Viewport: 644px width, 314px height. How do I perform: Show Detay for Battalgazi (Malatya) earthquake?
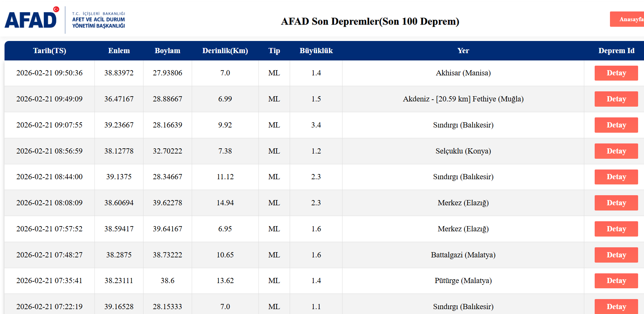pyautogui.click(x=616, y=255)
